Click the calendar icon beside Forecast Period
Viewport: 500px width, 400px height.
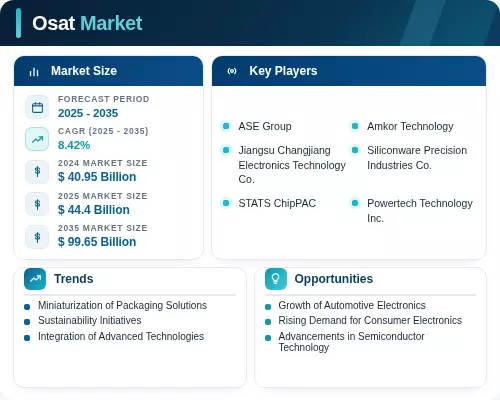(37, 107)
